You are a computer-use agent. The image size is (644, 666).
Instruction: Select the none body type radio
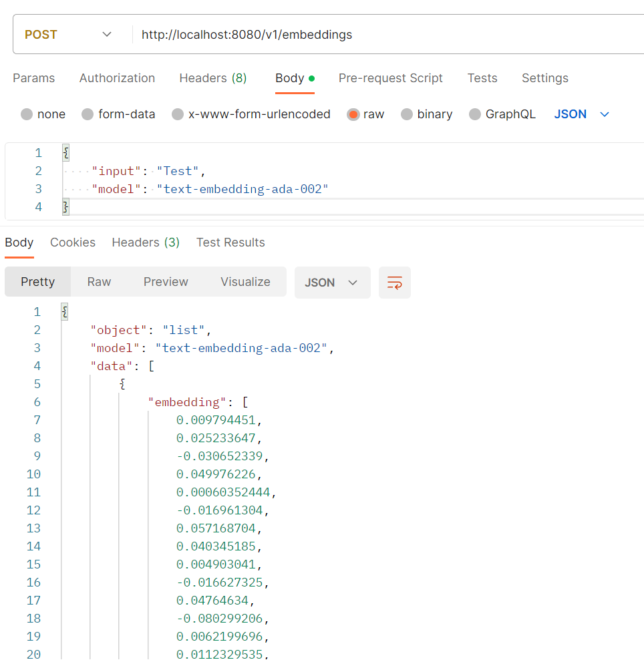[27, 114]
